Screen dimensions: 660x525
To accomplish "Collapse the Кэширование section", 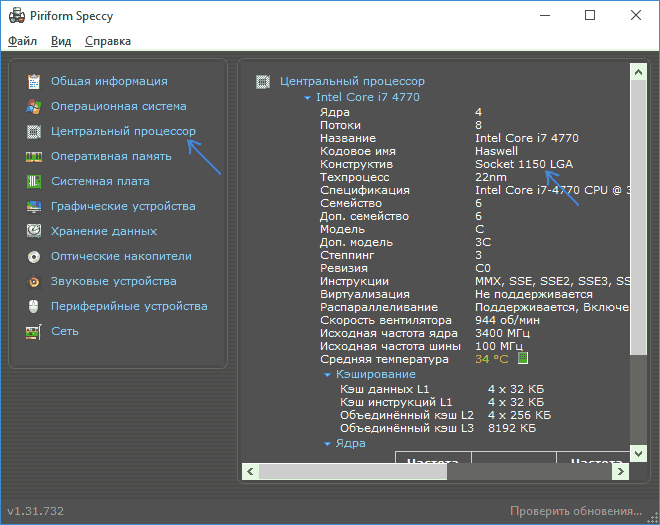I will click(x=327, y=375).
